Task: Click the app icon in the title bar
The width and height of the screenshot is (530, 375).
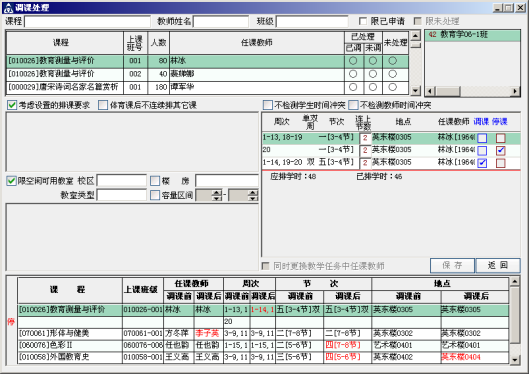Action: pos(8,8)
